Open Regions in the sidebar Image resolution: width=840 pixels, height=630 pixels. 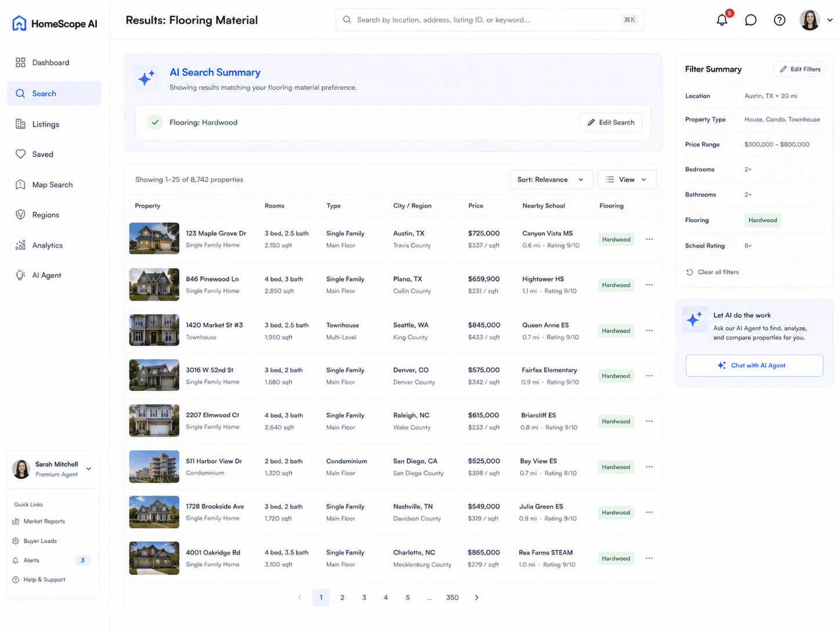pyautogui.click(x=54, y=215)
